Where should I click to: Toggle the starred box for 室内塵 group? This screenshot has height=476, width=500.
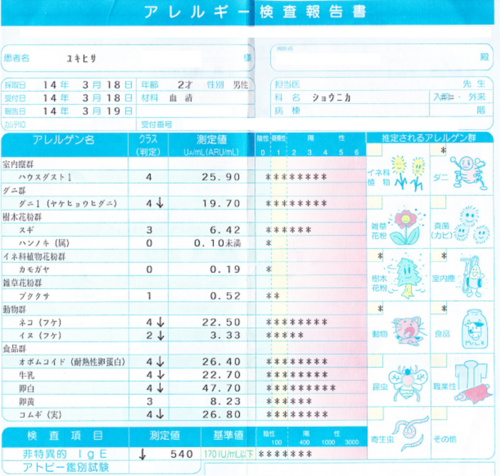click(439, 255)
